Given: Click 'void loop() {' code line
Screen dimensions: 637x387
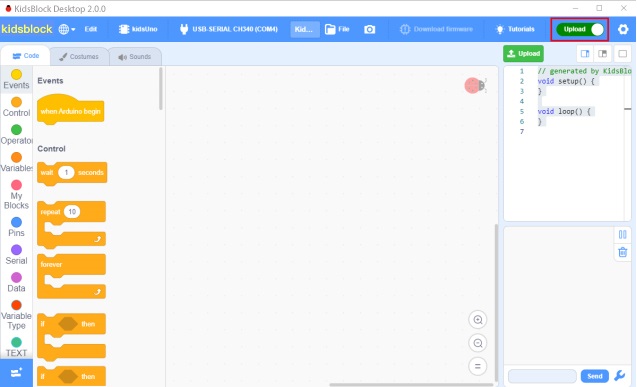Looking at the screenshot, I should point(564,111).
